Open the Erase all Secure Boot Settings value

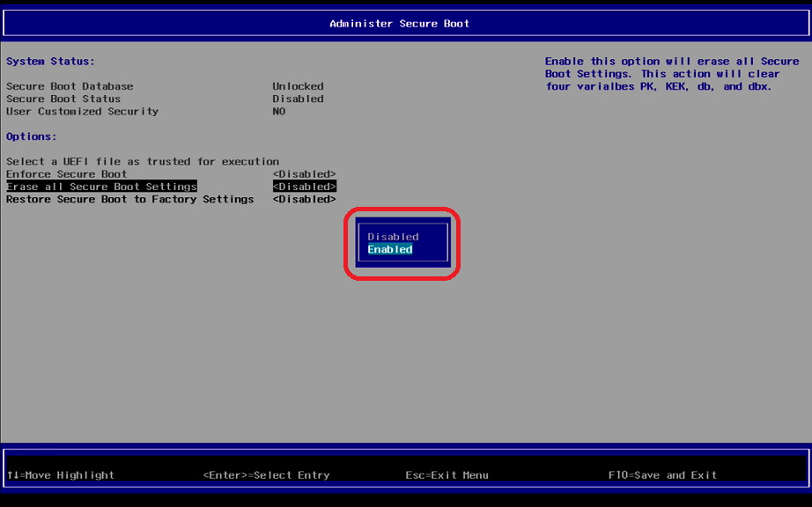pos(304,187)
